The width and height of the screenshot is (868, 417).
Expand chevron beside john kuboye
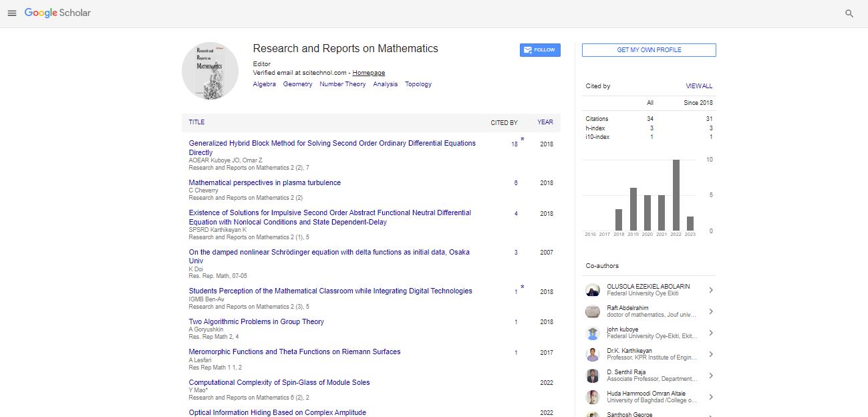coord(710,333)
